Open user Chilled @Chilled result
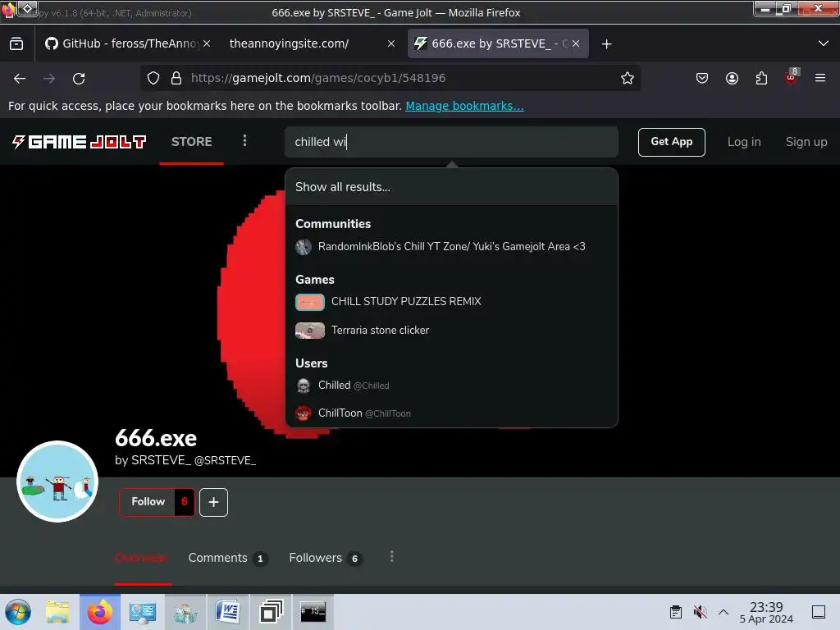 (x=451, y=386)
